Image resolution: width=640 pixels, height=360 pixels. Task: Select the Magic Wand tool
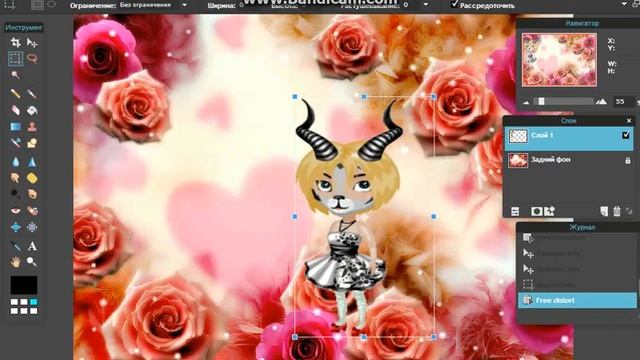(16, 75)
